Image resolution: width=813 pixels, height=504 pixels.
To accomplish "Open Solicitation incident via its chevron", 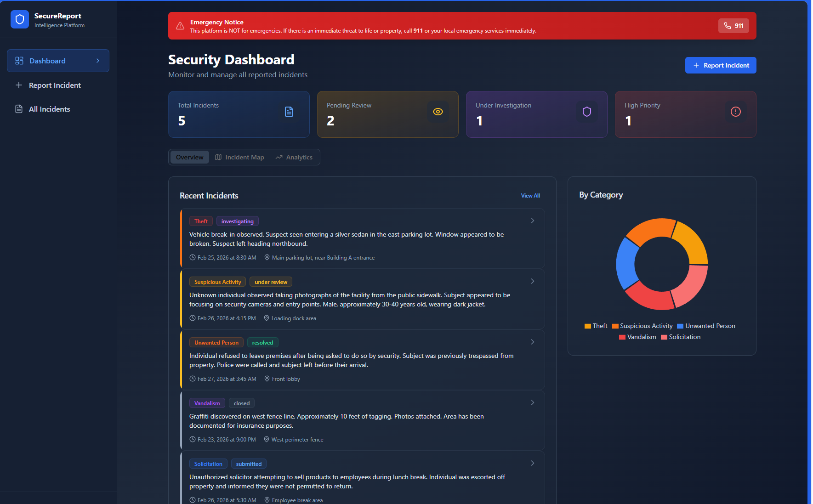I will click(533, 463).
